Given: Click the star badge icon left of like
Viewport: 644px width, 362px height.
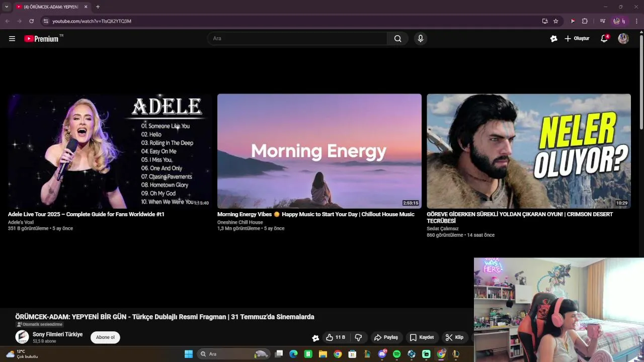Looking at the screenshot, I should 315,338.
